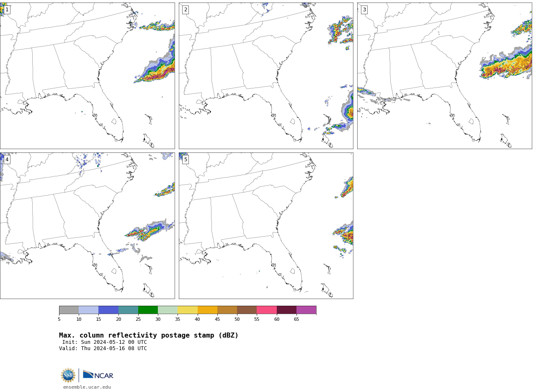Click the light blue 10-15 dBZ swatch

(89, 310)
